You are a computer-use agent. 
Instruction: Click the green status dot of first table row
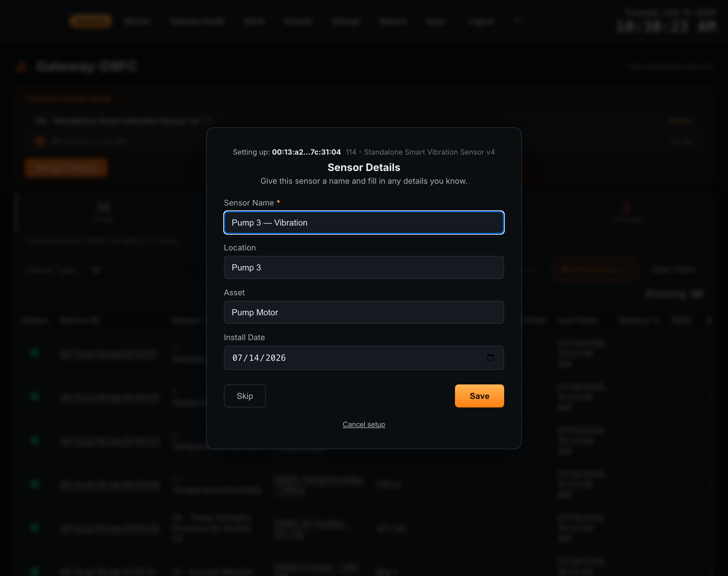pyautogui.click(x=34, y=353)
